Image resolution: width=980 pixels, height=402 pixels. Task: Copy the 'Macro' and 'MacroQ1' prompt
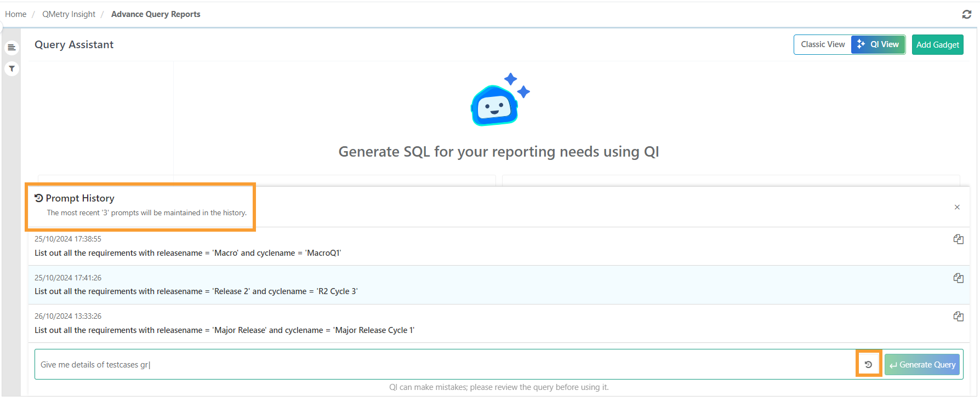pyautogui.click(x=958, y=239)
